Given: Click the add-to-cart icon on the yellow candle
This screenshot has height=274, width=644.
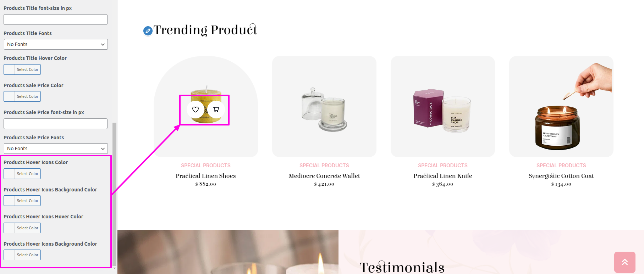Looking at the screenshot, I should [x=216, y=110].
